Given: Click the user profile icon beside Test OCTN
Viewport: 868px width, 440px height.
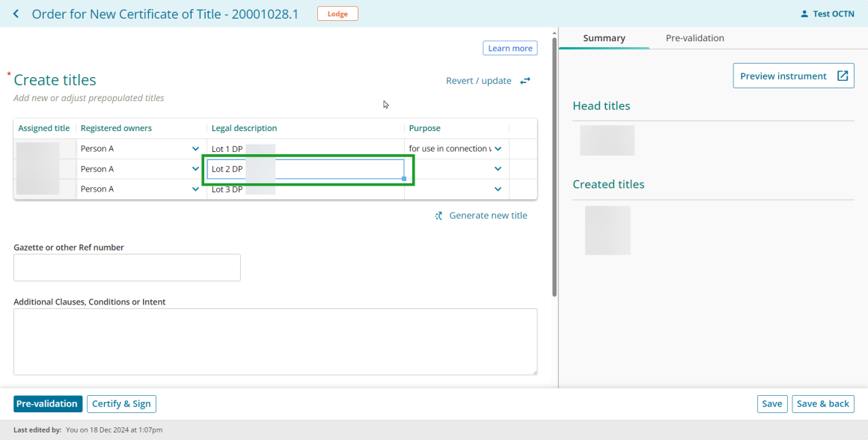Looking at the screenshot, I should pyautogui.click(x=804, y=13).
